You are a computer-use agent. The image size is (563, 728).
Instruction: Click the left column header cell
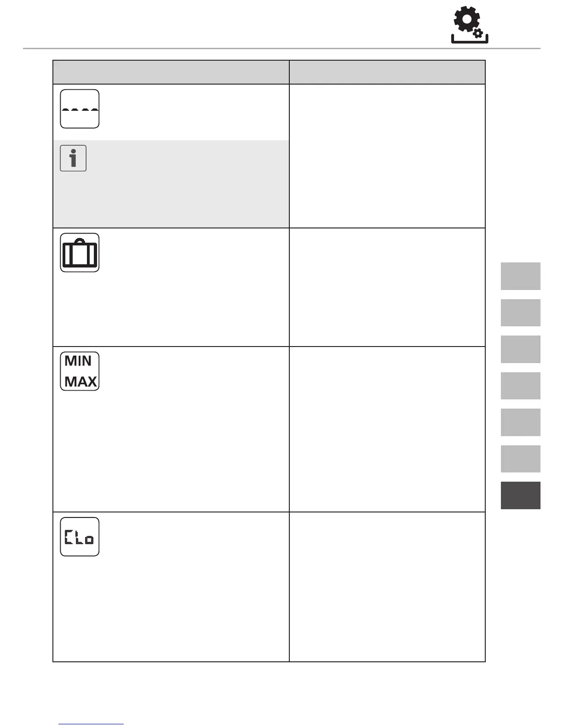(x=171, y=72)
